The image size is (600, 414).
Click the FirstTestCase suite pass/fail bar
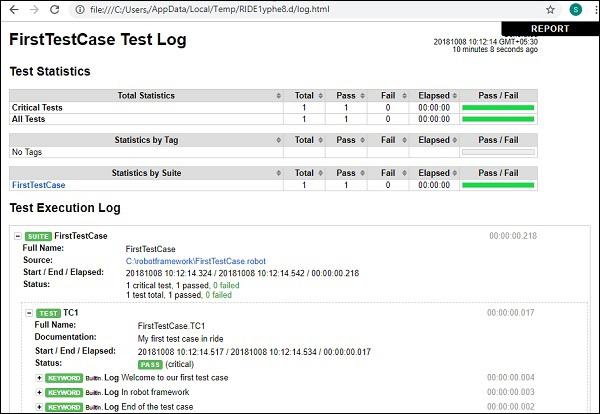(498, 186)
